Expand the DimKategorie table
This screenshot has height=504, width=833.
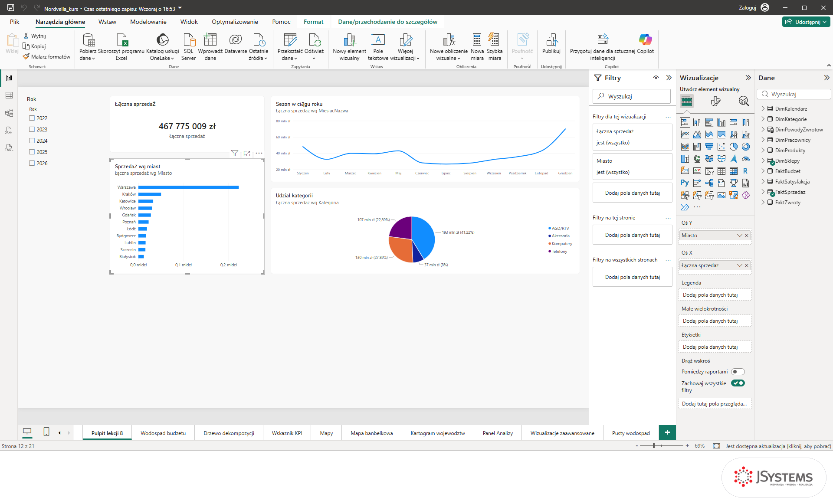pos(763,119)
